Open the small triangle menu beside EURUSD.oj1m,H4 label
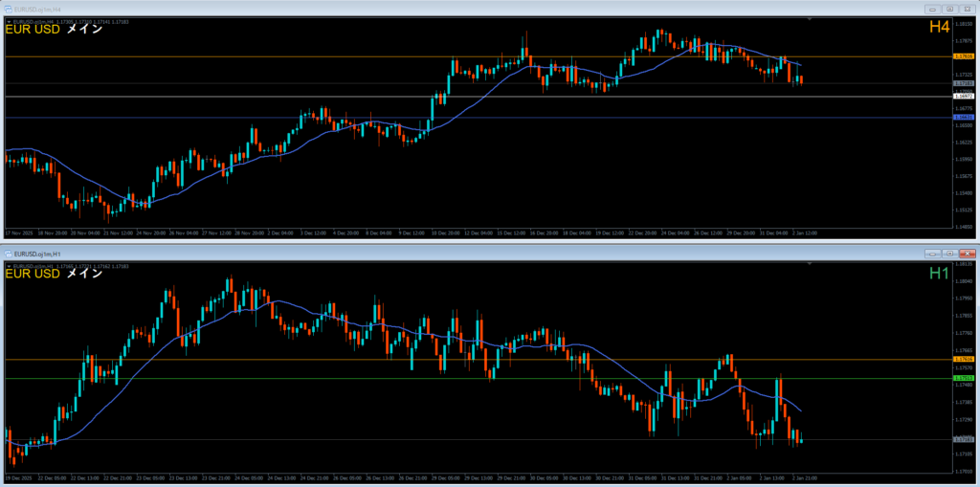Screen dimensions: 980x487 point(8,21)
